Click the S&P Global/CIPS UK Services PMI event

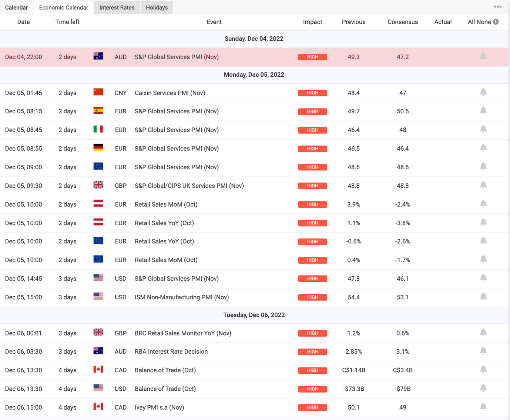tap(189, 186)
